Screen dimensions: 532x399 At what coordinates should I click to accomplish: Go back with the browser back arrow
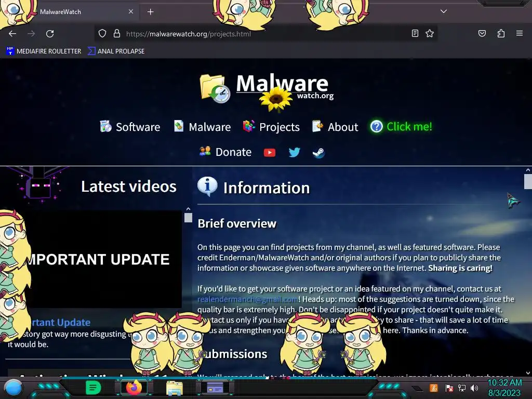(12, 34)
